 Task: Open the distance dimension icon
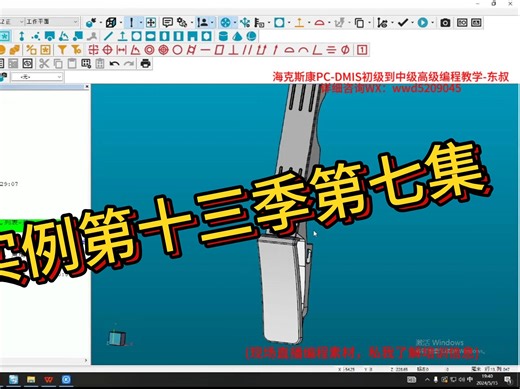(x=121, y=50)
